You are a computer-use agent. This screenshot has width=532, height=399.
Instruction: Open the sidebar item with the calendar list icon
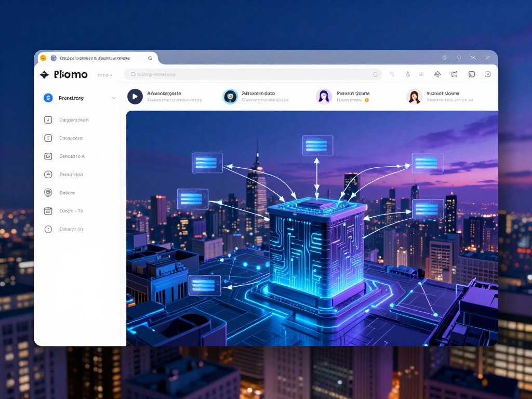tap(63, 211)
